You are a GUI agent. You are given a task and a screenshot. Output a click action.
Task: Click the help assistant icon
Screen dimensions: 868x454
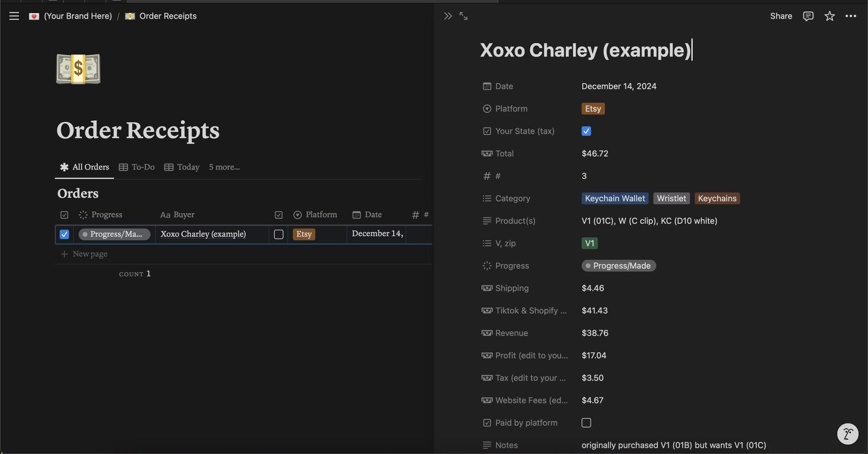[x=847, y=433]
